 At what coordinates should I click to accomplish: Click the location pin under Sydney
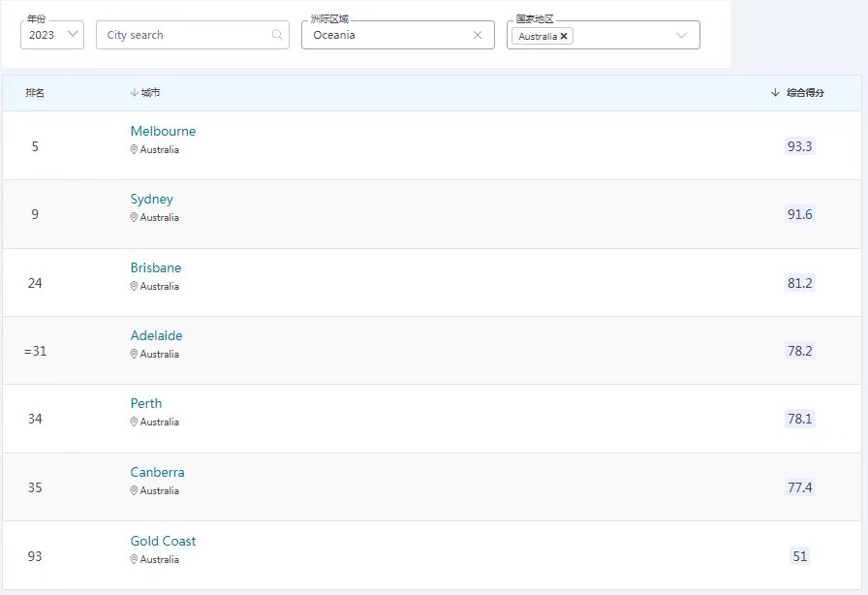pyautogui.click(x=135, y=218)
